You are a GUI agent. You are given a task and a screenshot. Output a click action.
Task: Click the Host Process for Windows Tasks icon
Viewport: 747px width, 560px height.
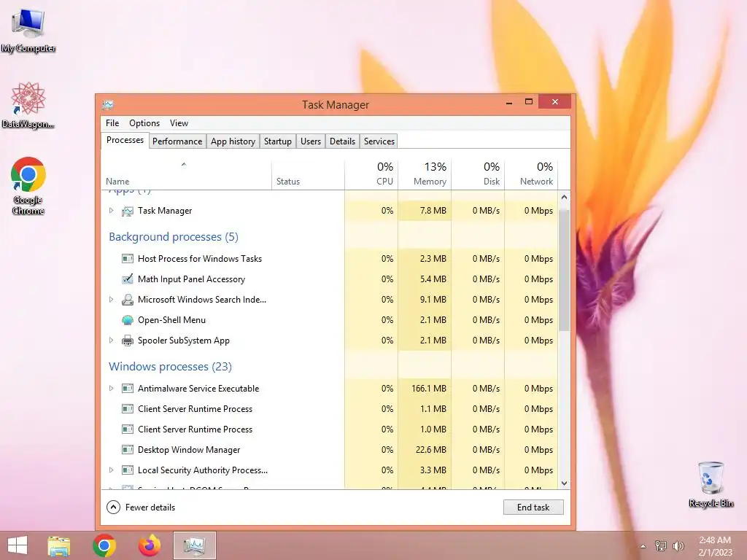(127, 259)
